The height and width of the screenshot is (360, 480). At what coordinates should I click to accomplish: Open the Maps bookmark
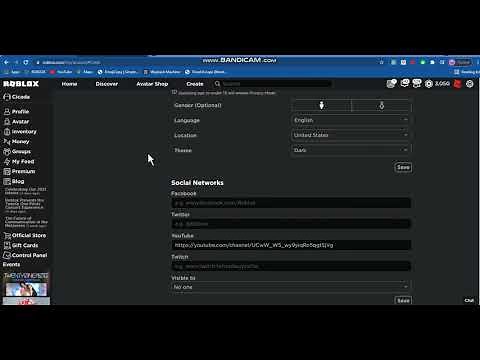(85, 72)
